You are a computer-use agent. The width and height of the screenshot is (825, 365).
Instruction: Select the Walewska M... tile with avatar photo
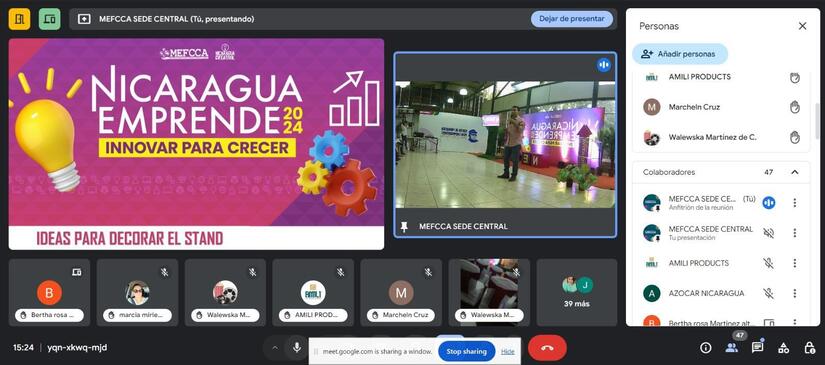click(x=225, y=292)
